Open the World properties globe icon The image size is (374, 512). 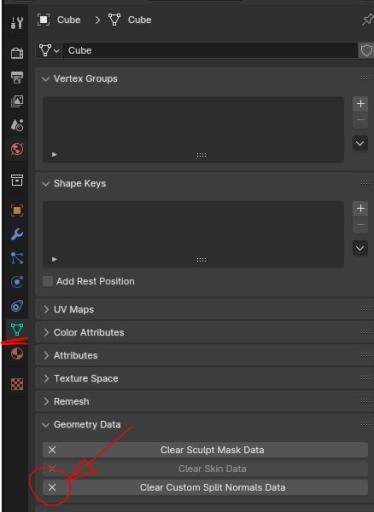(17, 149)
